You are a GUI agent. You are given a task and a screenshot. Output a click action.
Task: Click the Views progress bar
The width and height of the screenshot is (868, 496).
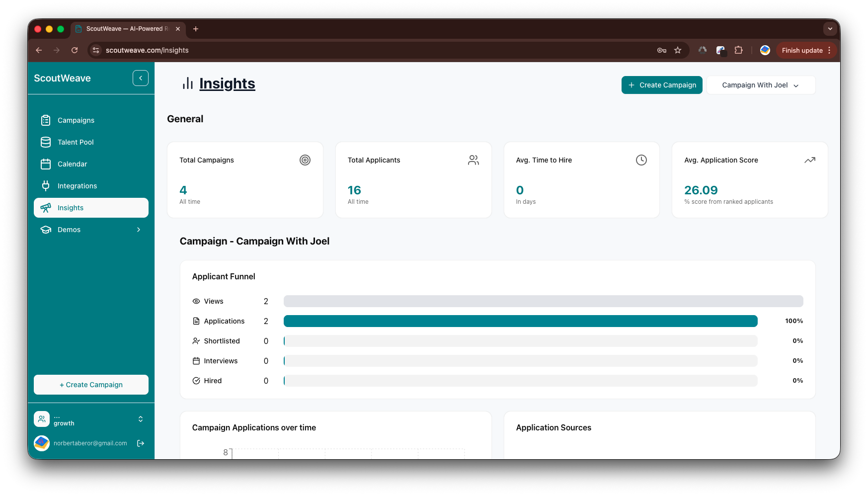[543, 301]
